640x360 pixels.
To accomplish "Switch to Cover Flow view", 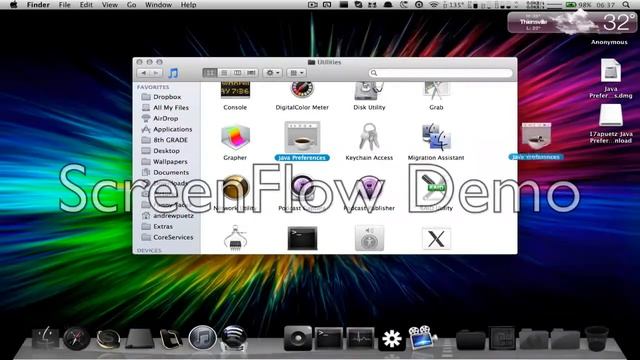I will click(251, 73).
